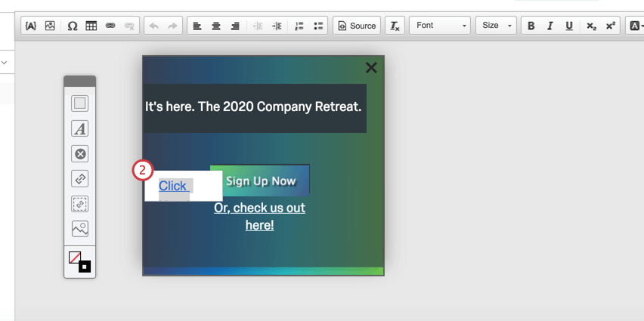Insert piped text with {A} icon
Viewport: 644px width, 321px height.
coord(31,26)
